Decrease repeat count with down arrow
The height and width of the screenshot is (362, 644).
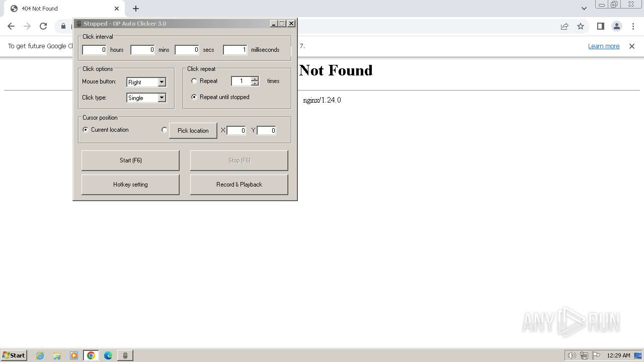(x=255, y=83)
